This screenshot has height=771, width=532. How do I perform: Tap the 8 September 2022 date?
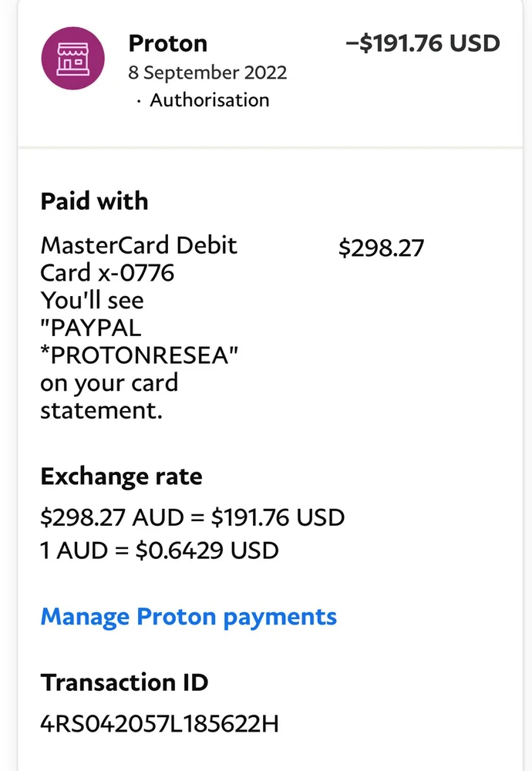point(207,72)
